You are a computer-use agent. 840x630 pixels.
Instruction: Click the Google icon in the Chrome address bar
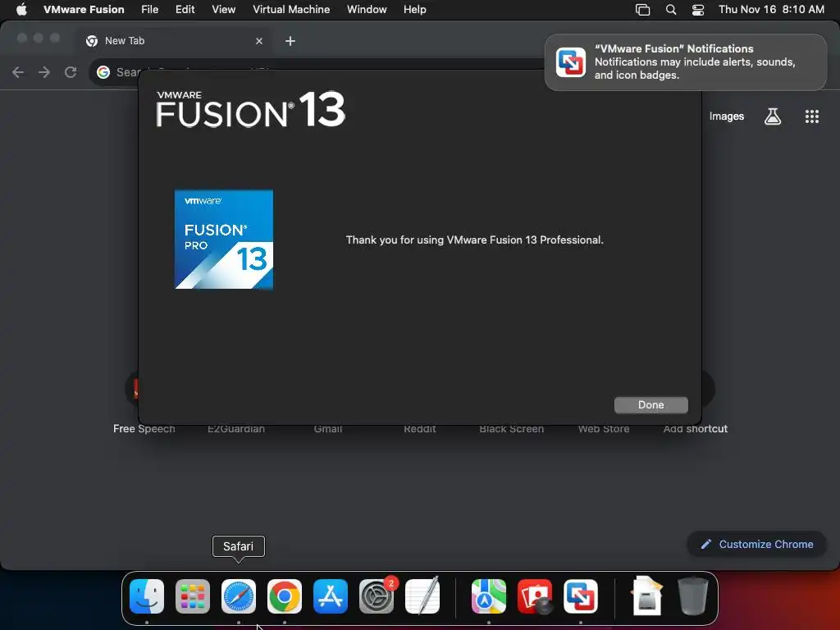[103, 72]
